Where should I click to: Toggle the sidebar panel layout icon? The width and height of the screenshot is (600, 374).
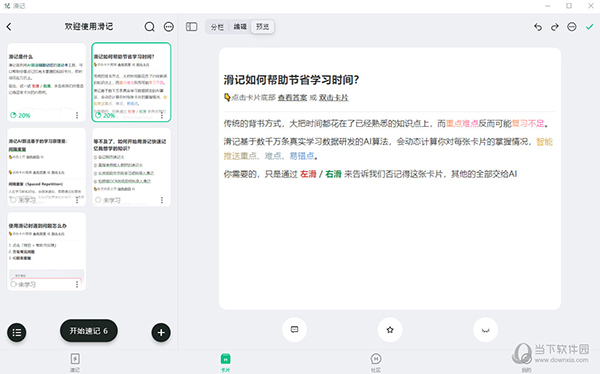[x=191, y=27]
